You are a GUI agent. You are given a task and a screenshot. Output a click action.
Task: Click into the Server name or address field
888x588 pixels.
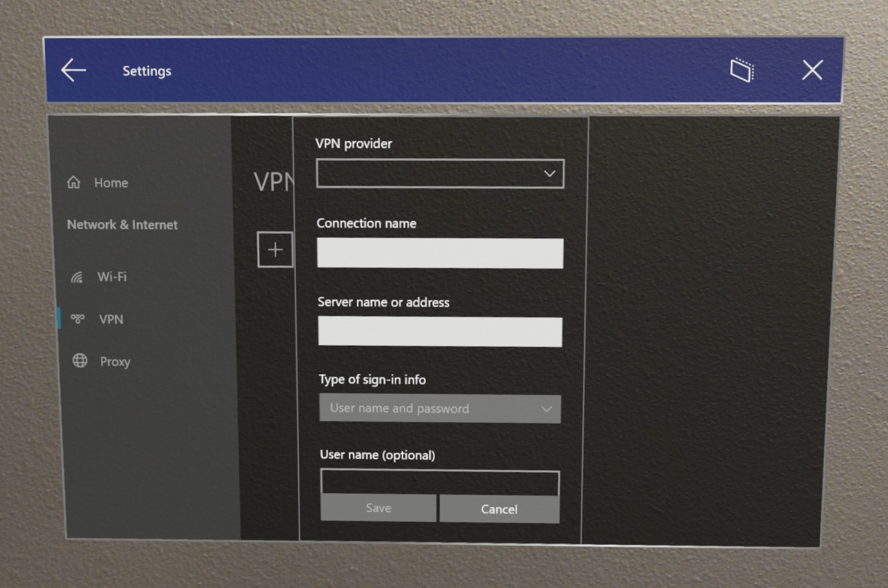click(439, 330)
